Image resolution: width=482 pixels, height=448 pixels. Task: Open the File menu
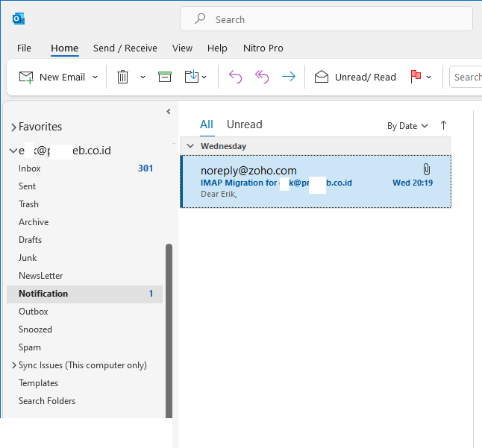24,48
